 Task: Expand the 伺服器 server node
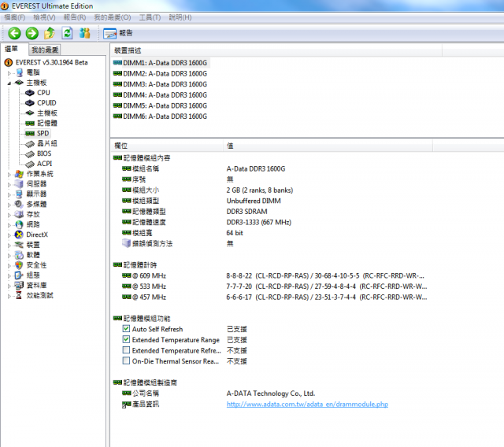click(9, 185)
